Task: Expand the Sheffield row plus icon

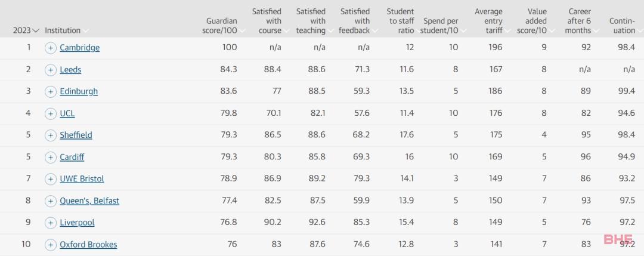Action: tap(50, 135)
